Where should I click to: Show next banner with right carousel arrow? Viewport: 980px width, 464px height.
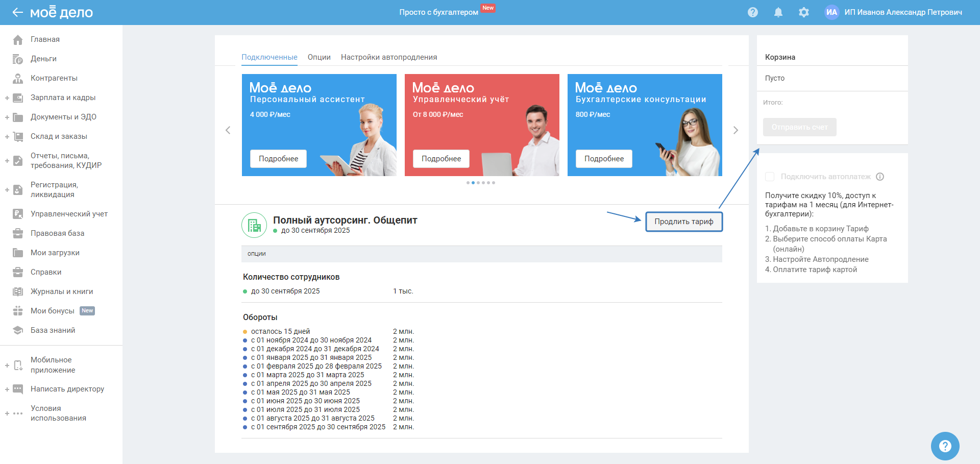(x=736, y=130)
